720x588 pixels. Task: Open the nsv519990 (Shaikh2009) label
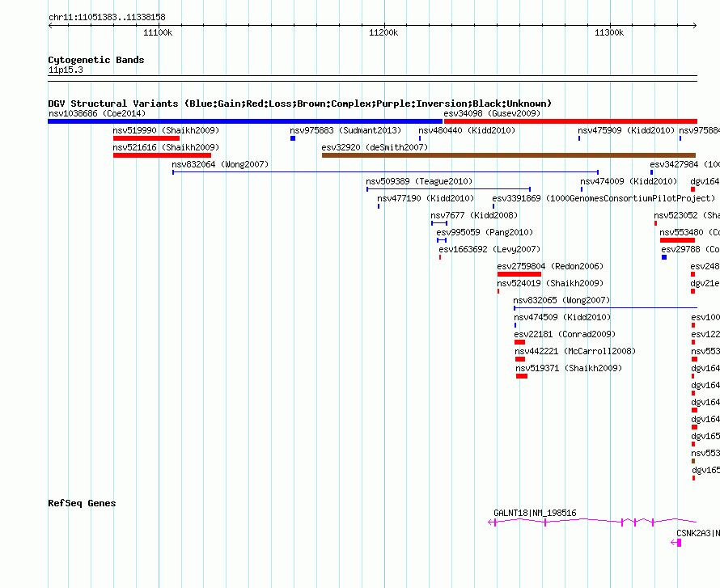click(x=166, y=130)
